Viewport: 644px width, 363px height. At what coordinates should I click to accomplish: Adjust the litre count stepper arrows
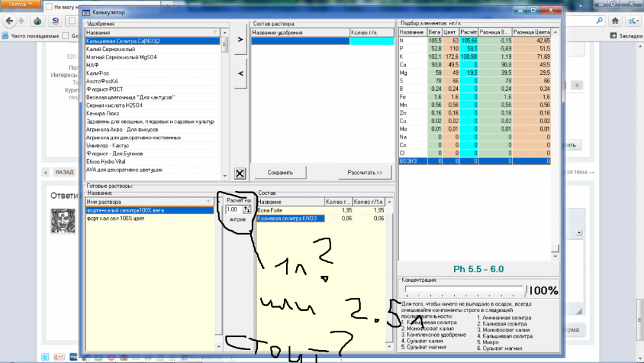coord(247,210)
